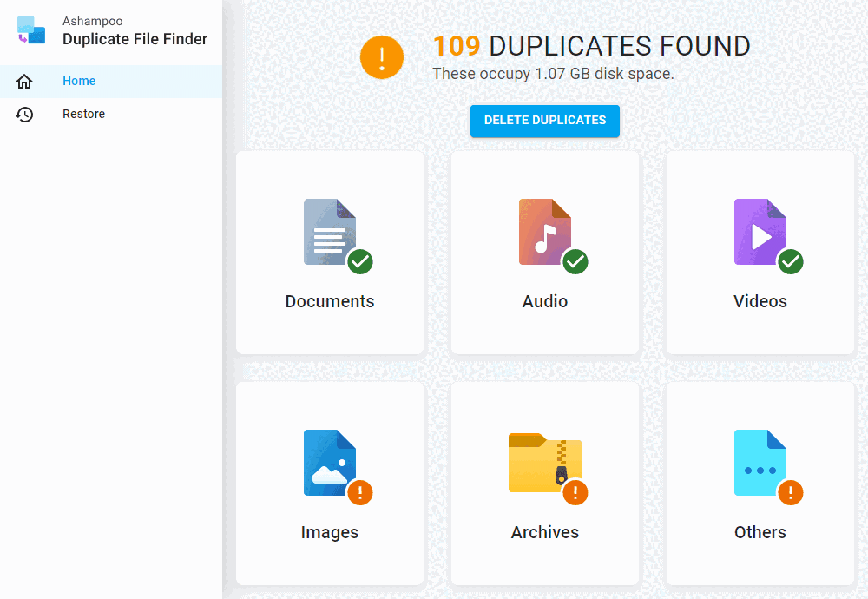
Task: Click the Others card
Action: [760, 484]
